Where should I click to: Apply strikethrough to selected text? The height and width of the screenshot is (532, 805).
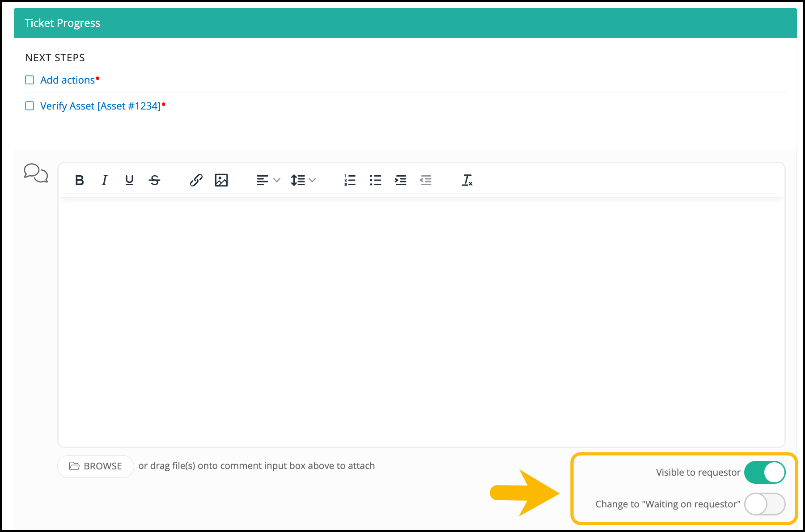(155, 180)
